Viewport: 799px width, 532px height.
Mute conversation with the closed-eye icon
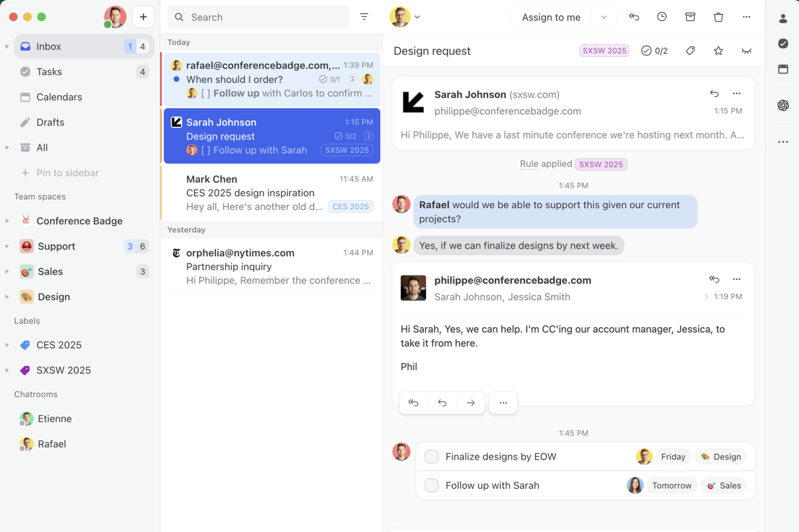[747, 50]
